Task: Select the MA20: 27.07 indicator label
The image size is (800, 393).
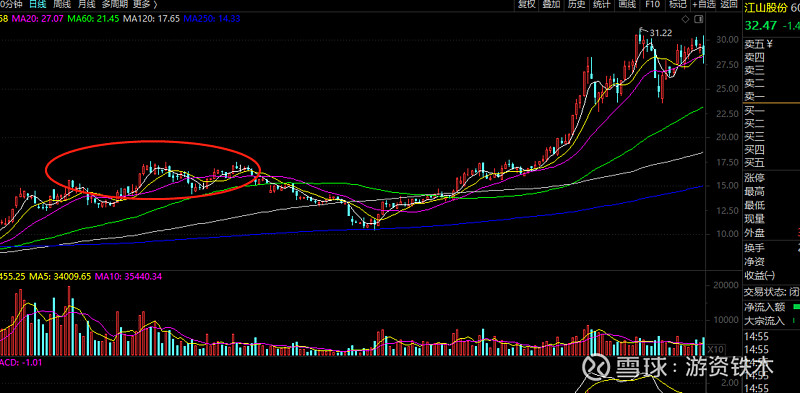Action: point(37,19)
